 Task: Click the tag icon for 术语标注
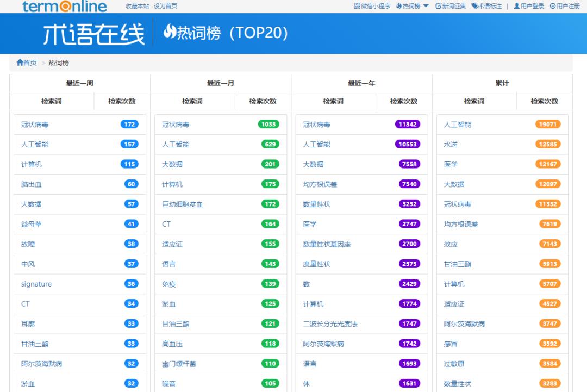(474, 6)
